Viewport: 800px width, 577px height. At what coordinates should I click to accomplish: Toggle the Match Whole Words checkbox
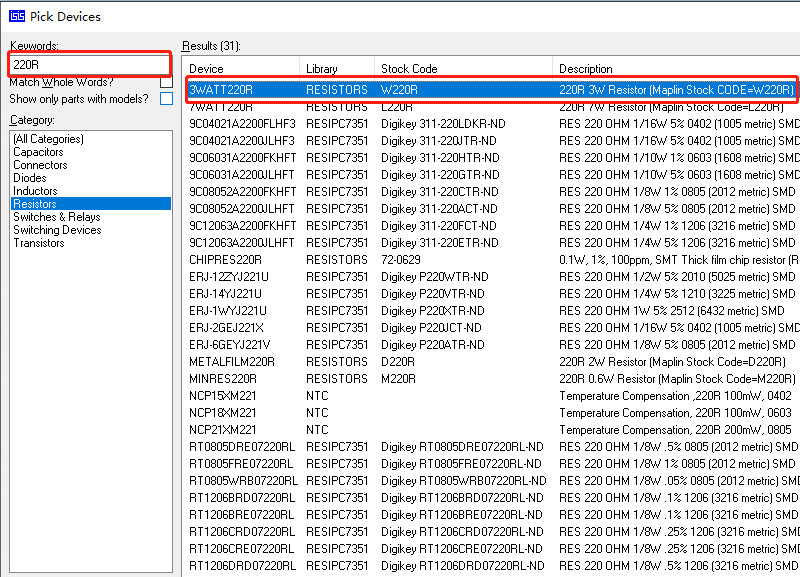(166, 82)
